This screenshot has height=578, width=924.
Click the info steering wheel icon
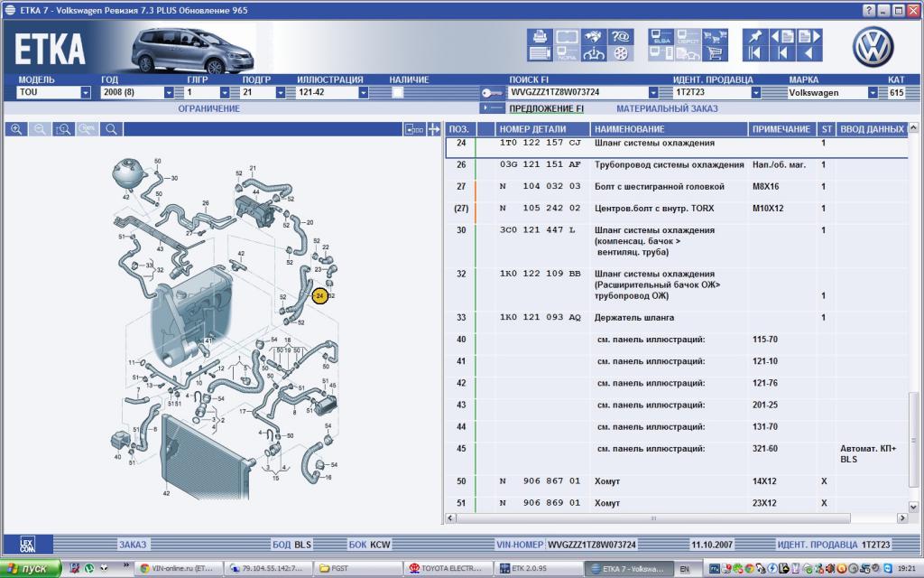[x=594, y=53]
